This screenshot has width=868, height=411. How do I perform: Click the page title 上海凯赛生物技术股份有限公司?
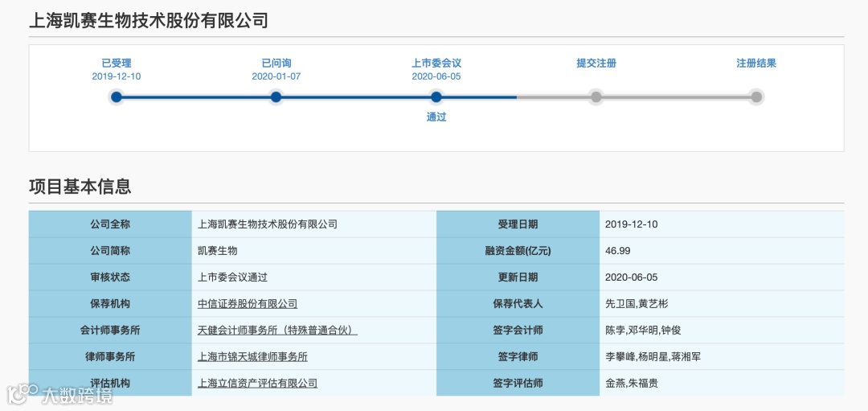tap(149, 20)
